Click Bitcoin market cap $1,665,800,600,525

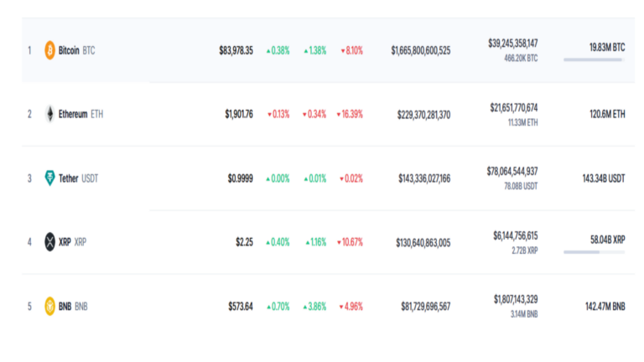[420, 50]
